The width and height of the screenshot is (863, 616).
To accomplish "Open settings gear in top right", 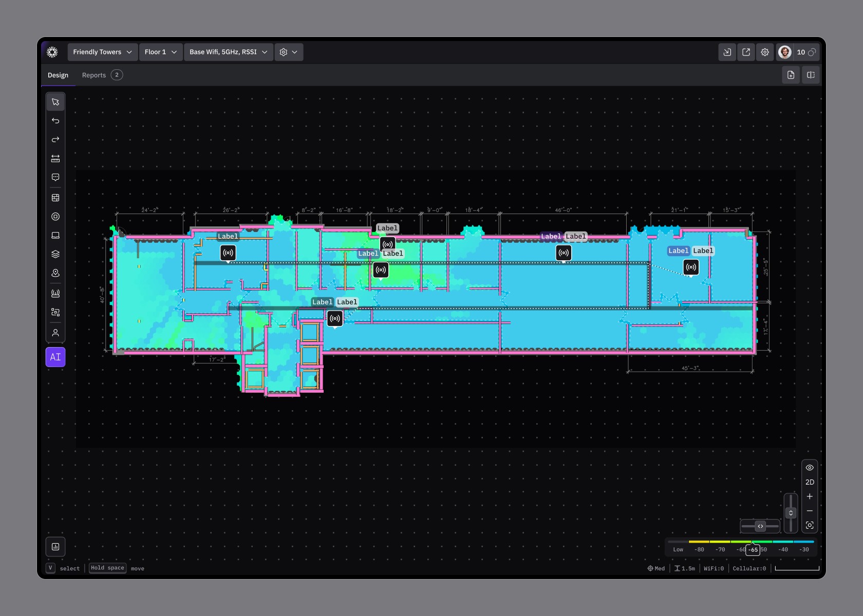I will point(765,52).
